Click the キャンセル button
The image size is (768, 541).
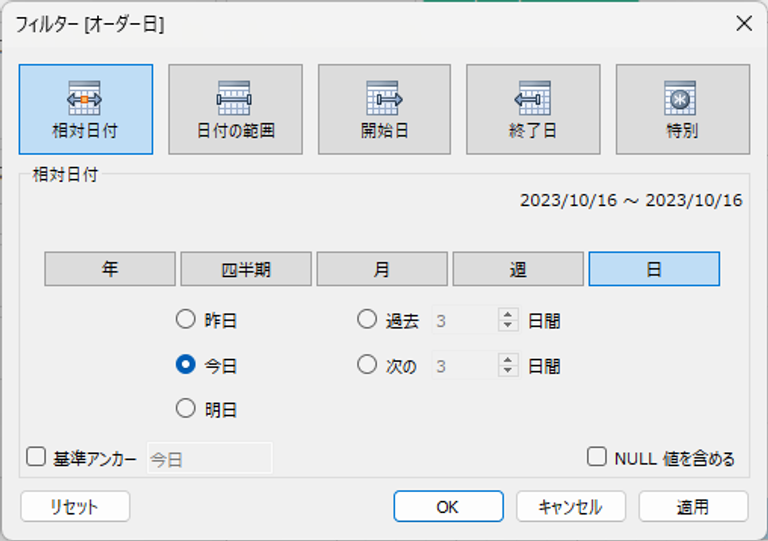pos(571,506)
